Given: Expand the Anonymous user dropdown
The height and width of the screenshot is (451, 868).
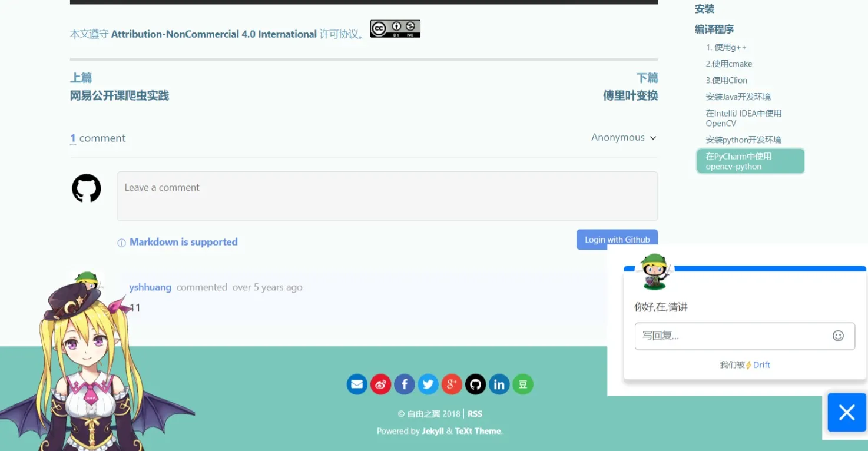Looking at the screenshot, I should [624, 138].
